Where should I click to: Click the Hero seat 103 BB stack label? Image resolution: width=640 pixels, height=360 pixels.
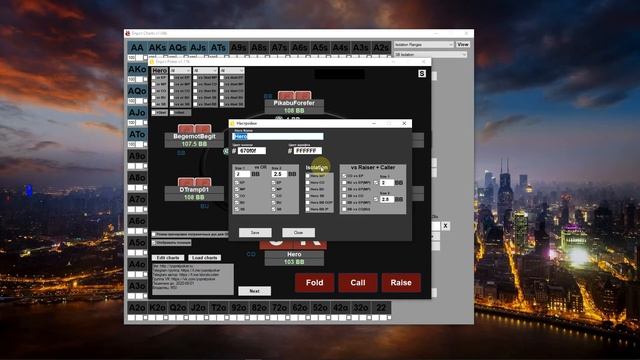click(294, 262)
